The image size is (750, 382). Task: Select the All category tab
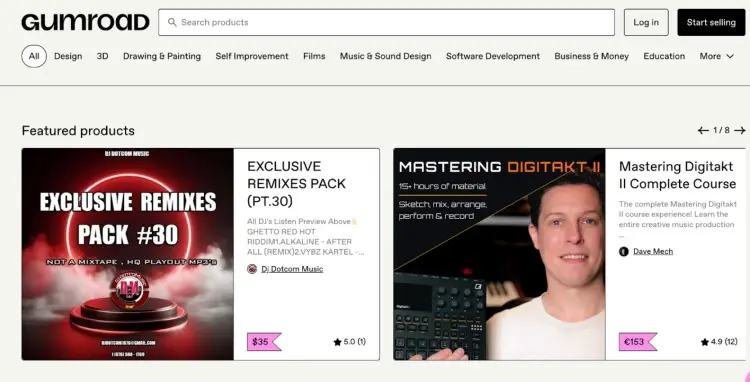[34, 56]
